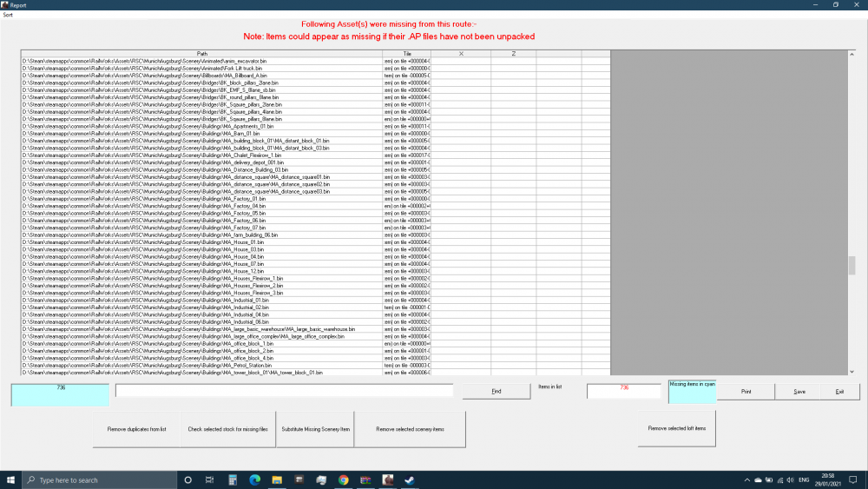Click Remove duplicates from list
Viewport: 868px width, 489px height.
click(137, 429)
